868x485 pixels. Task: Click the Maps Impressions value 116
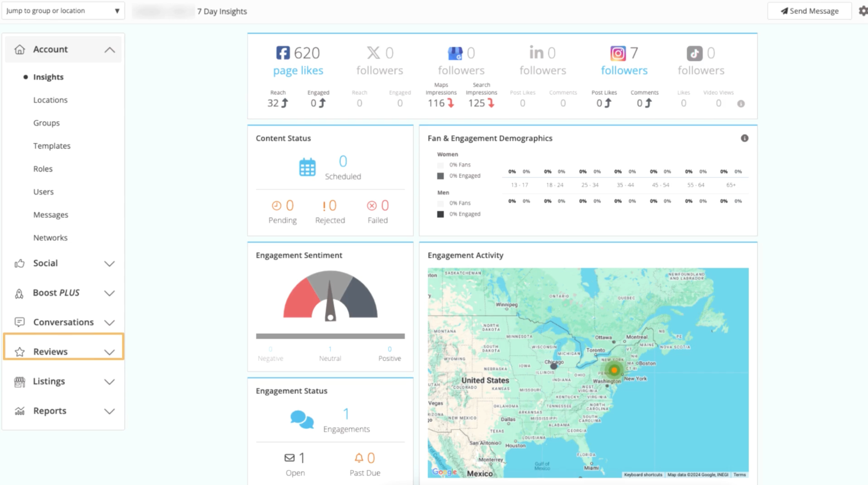pyautogui.click(x=436, y=103)
